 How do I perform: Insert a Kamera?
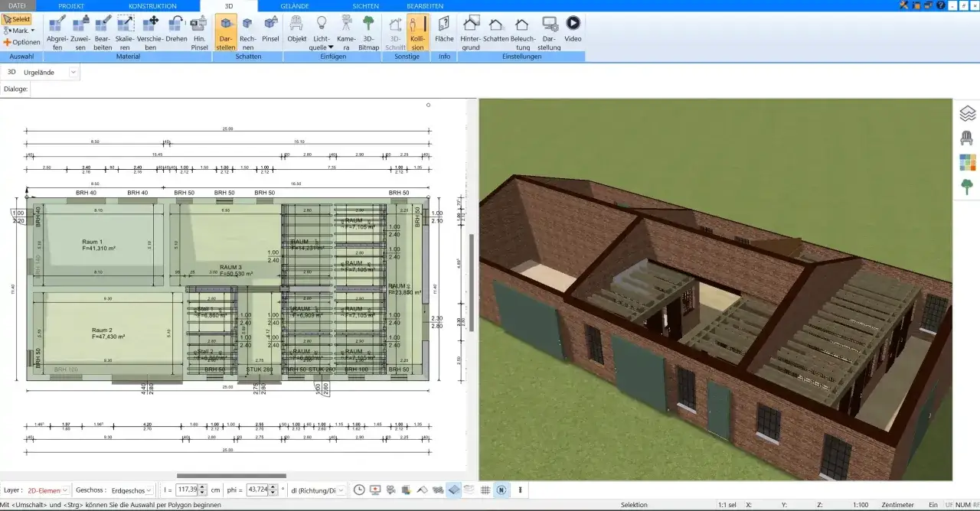coord(346,32)
